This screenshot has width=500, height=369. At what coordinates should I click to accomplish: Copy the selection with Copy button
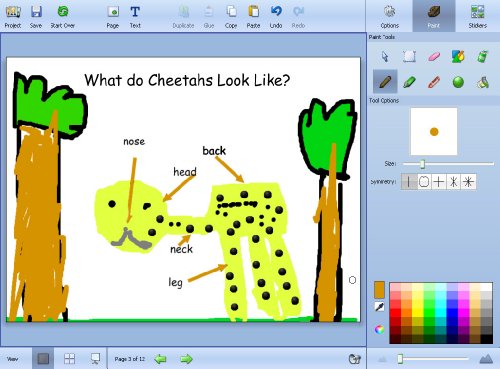[231, 17]
